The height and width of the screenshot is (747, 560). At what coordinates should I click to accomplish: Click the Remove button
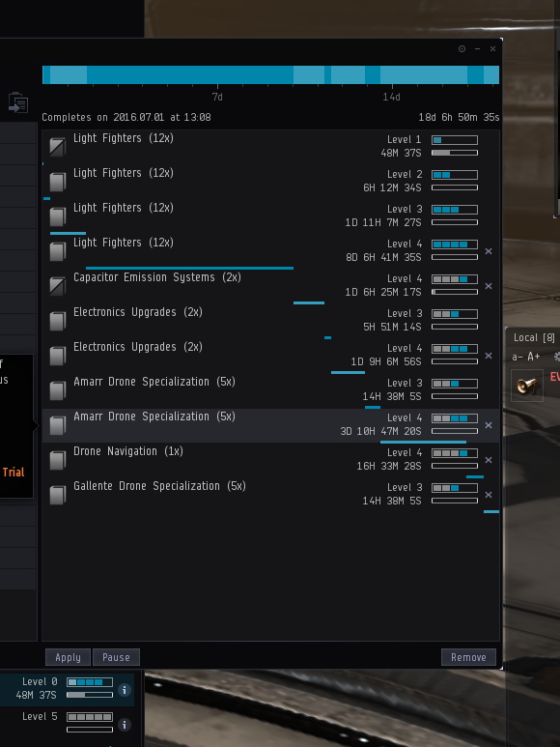(468, 657)
